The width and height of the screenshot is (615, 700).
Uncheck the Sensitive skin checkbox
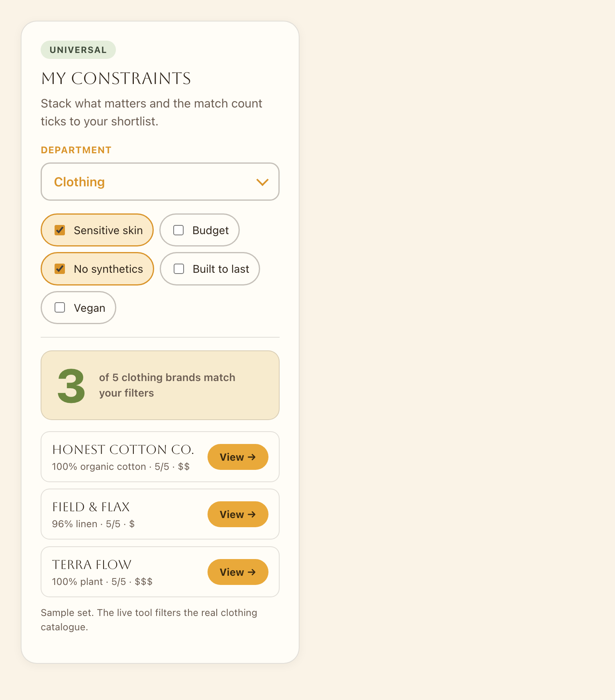tap(60, 230)
